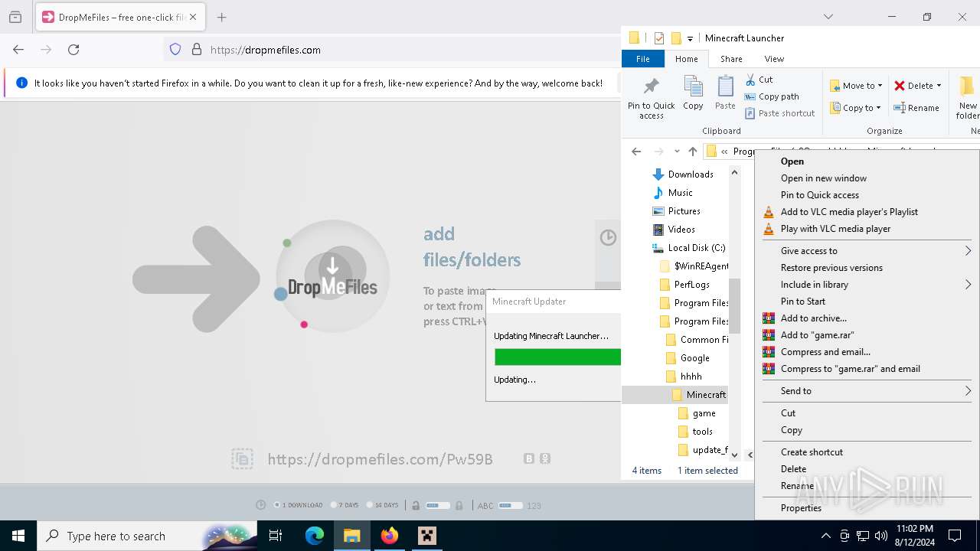Click the site lock icon in address bar

click(197, 50)
